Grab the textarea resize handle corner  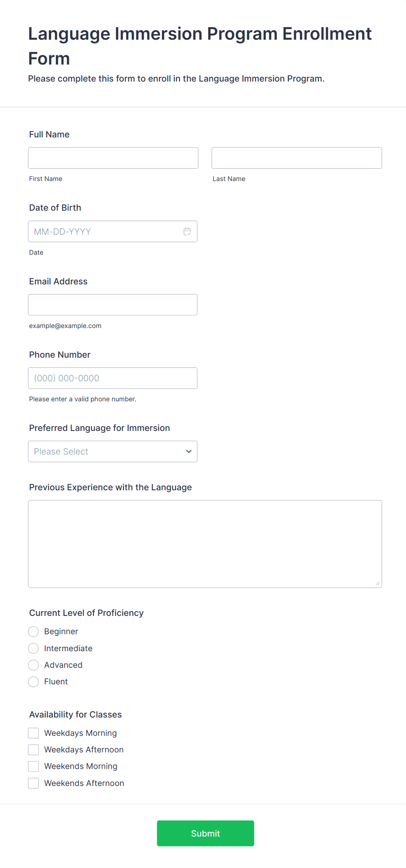(378, 583)
